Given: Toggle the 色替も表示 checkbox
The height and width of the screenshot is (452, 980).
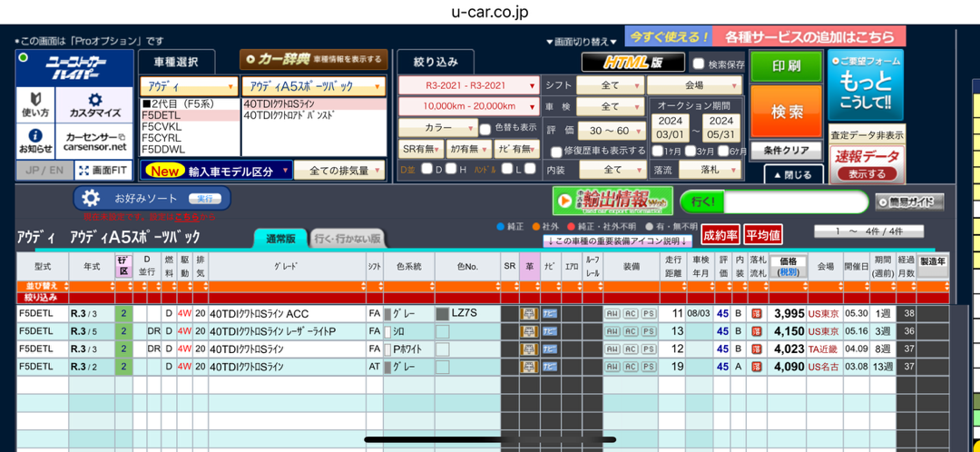Looking at the screenshot, I should [485, 128].
